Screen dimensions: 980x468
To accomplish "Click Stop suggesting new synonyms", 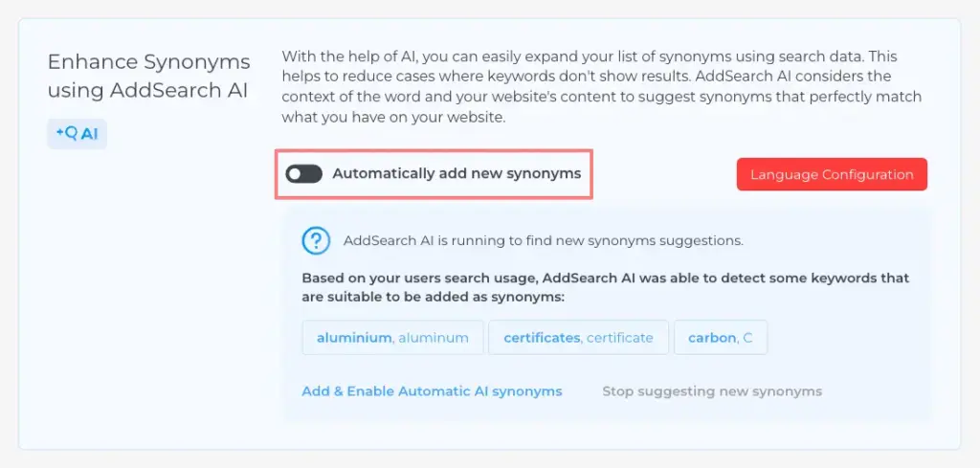I will (x=712, y=391).
